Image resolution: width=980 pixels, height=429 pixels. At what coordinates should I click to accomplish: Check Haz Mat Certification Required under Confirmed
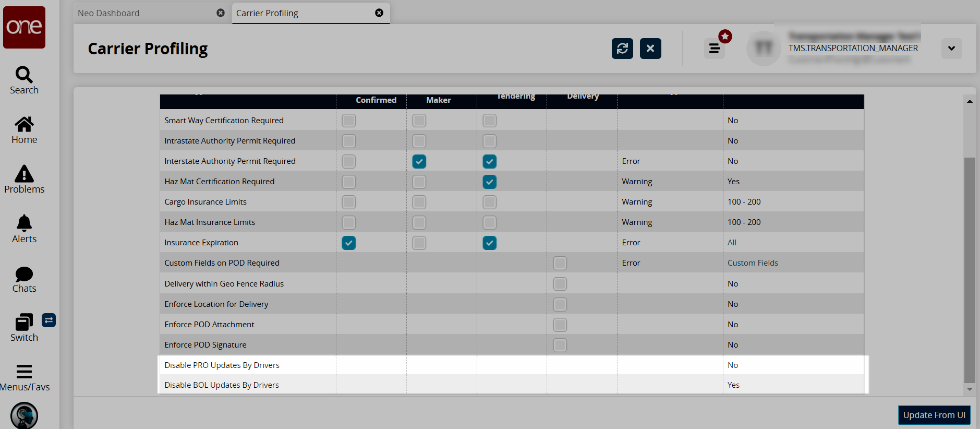[349, 182]
